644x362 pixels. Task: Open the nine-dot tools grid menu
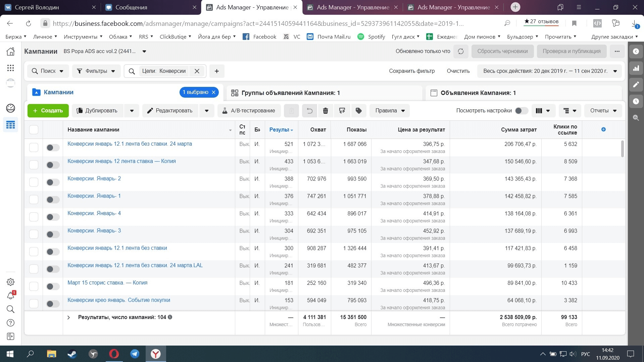coord(10,68)
